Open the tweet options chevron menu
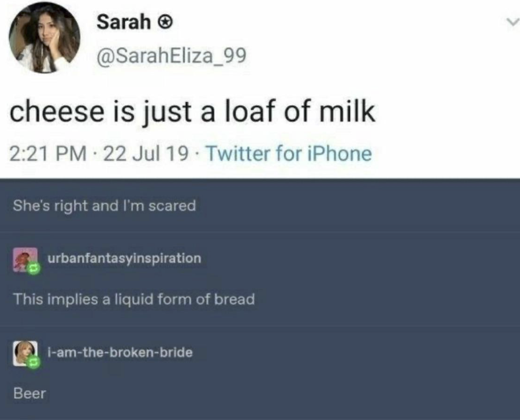Viewport: 520px width, 420px height. click(512, 23)
